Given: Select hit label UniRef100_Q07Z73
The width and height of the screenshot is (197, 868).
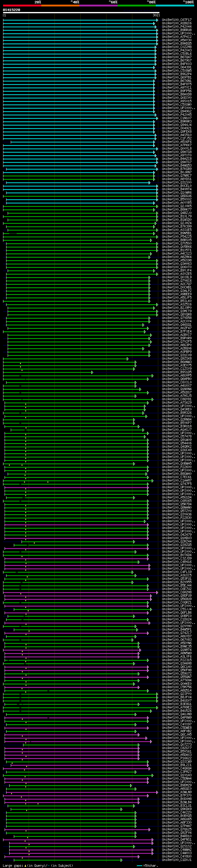Looking at the screenshot, I should [177, 745].
